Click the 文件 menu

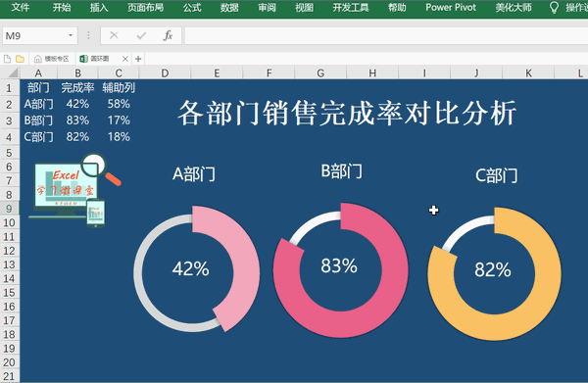tap(21, 7)
